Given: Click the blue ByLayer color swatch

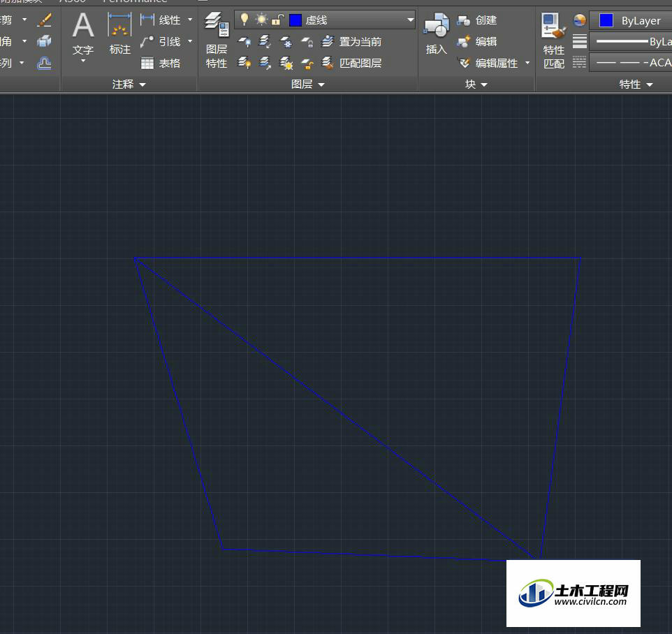Looking at the screenshot, I should [606, 20].
